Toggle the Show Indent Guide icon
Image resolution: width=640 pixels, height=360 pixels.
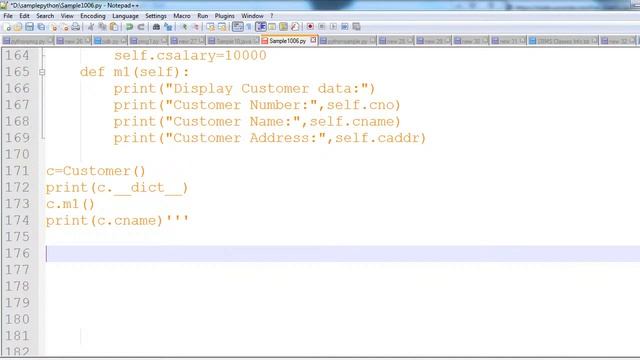coord(261,27)
